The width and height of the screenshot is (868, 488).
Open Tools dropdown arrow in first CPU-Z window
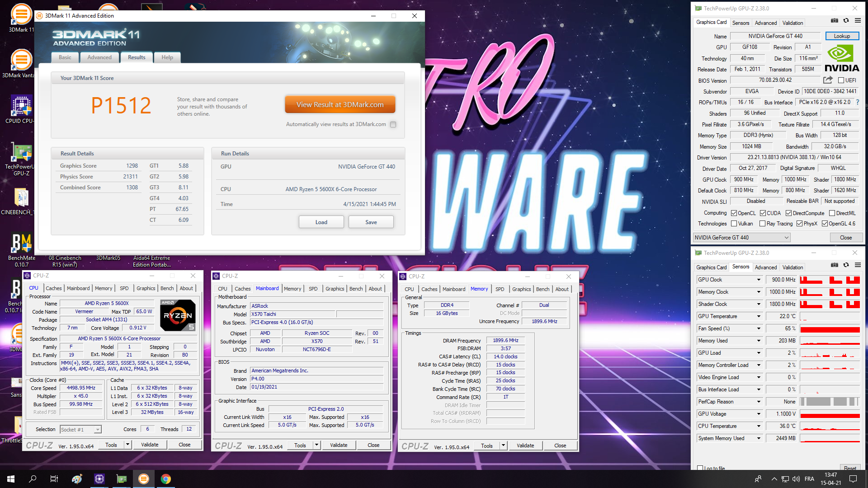coord(127,445)
